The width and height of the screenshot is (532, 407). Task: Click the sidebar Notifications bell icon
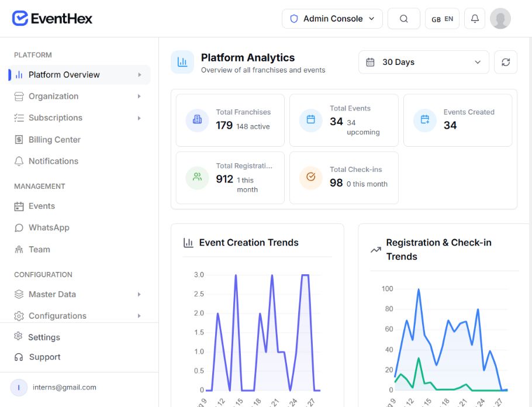tap(19, 161)
